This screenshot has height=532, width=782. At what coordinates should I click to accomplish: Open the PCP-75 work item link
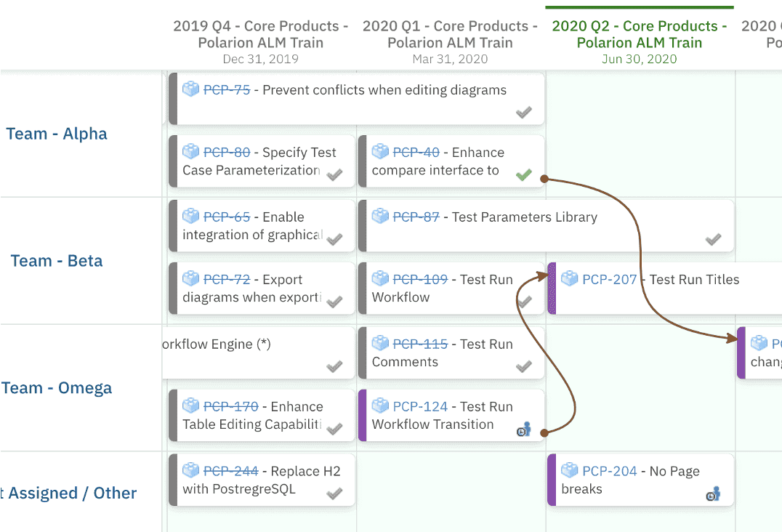(227, 89)
